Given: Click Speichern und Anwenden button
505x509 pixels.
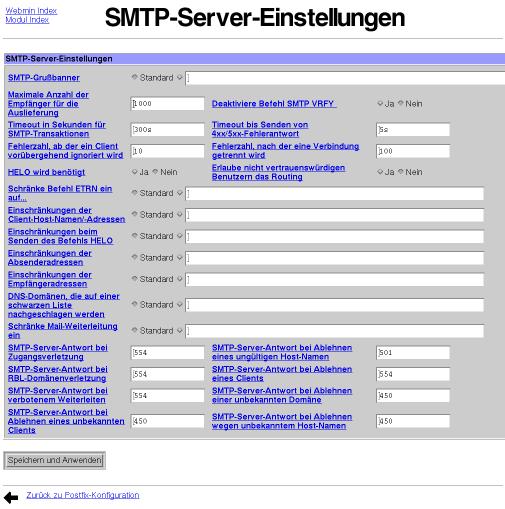Looking at the screenshot, I should click(55, 460).
